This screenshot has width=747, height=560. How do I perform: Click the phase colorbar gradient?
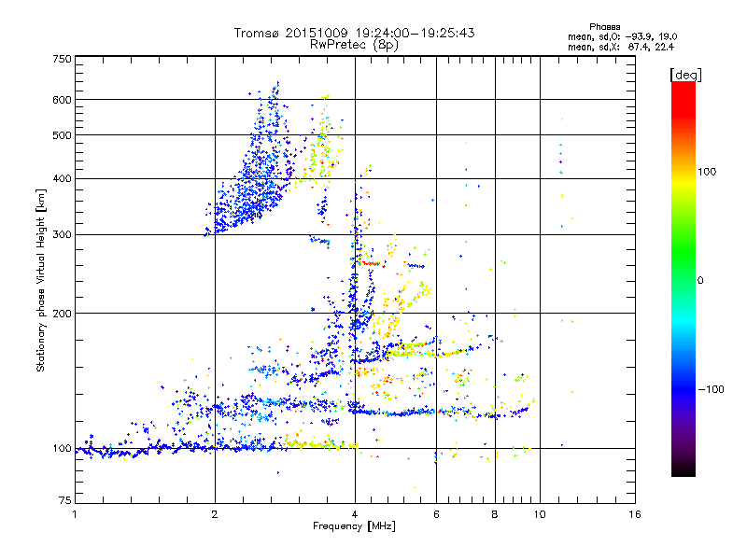[684, 278]
